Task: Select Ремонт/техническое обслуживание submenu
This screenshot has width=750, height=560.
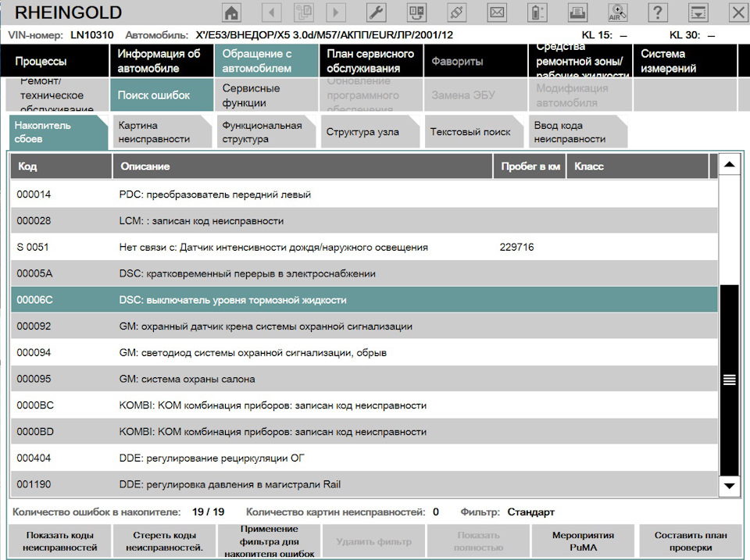Action: click(x=57, y=95)
